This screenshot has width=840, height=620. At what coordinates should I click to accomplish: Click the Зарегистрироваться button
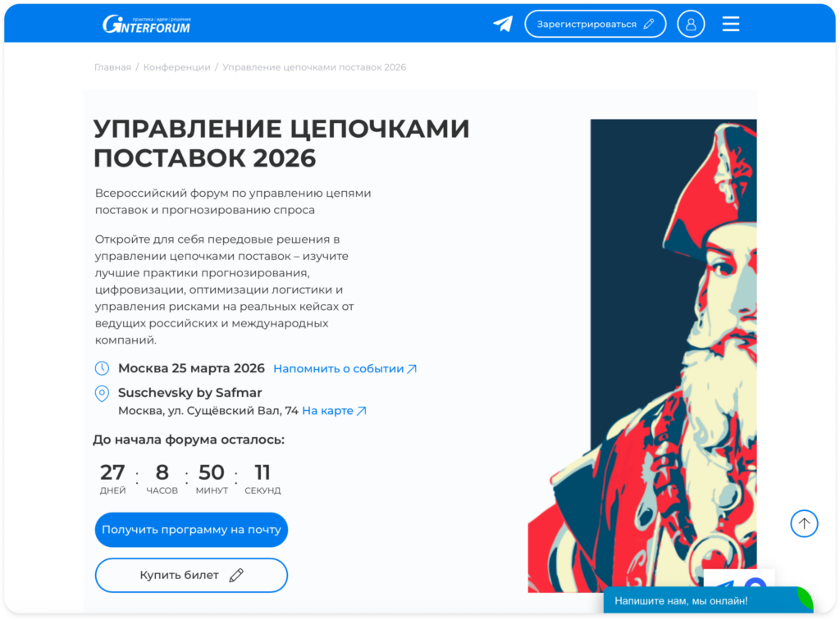[x=596, y=24]
